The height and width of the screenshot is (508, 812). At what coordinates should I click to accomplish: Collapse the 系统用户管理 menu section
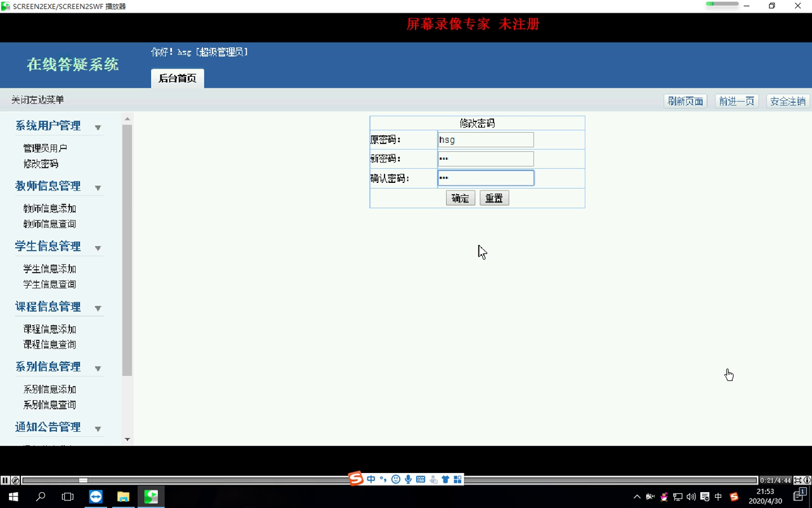coord(98,127)
